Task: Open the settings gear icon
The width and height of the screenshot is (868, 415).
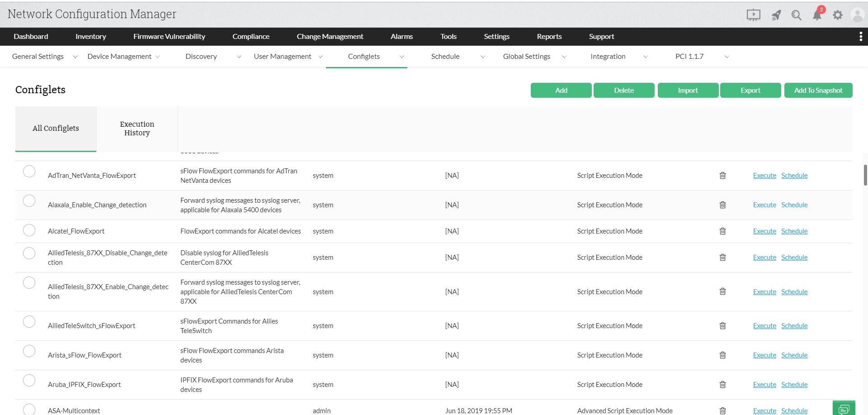Action: point(838,14)
